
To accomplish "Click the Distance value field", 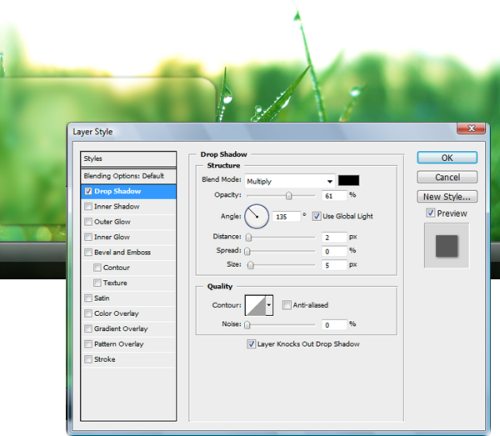I will point(334,237).
